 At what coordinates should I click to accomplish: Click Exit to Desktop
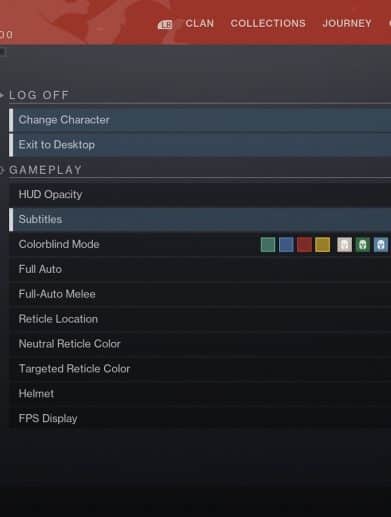[x=200, y=145]
